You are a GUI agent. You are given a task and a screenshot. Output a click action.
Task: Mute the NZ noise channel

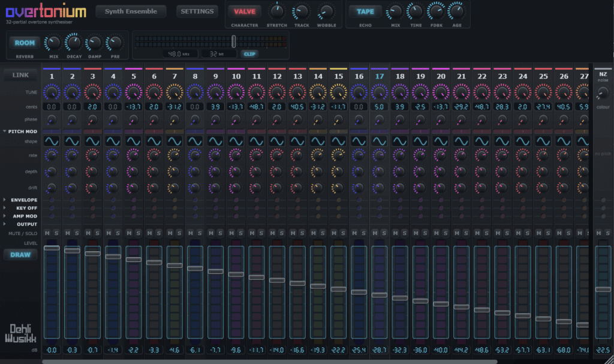(599, 233)
